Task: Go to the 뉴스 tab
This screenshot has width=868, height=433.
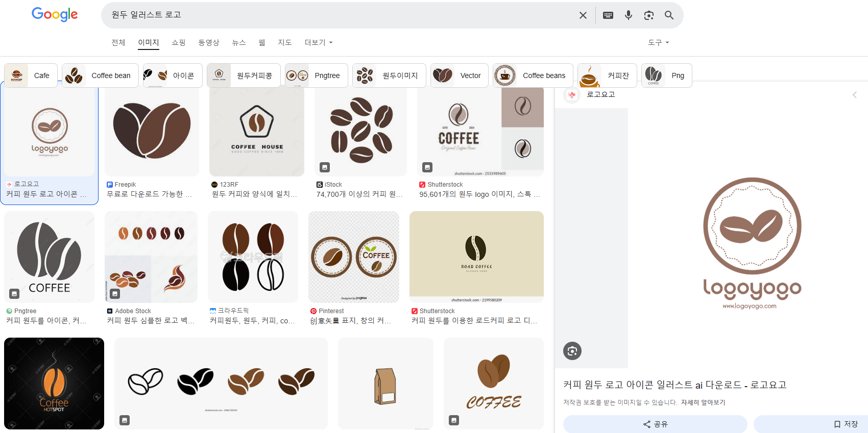Action: click(x=239, y=43)
